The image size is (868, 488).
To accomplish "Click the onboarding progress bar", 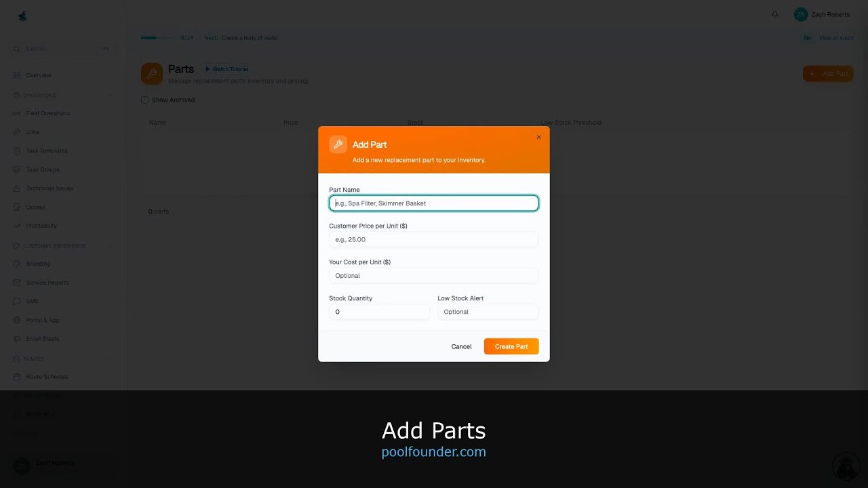I will pyautogui.click(x=157, y=38).
